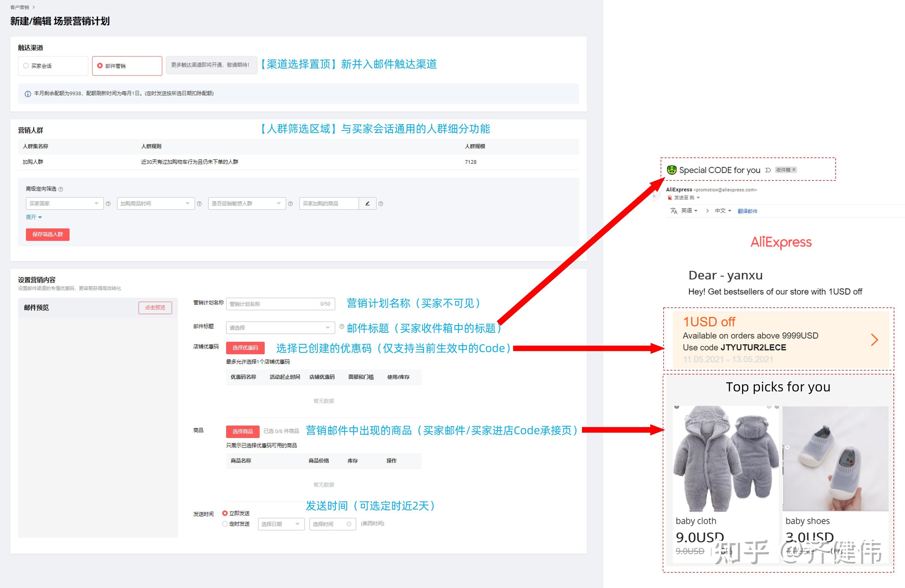Click the baby shoes product image

pyautogui.click(x=835, y=459)
